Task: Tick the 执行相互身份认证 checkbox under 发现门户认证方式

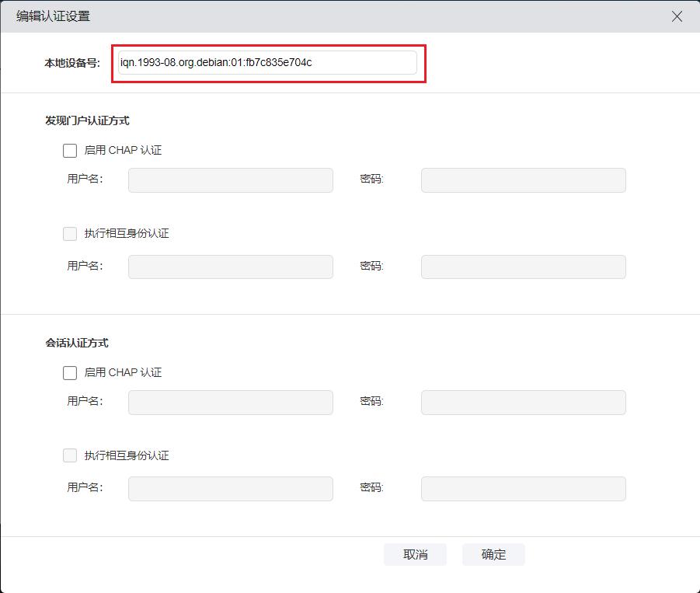Action: point(70,234)
